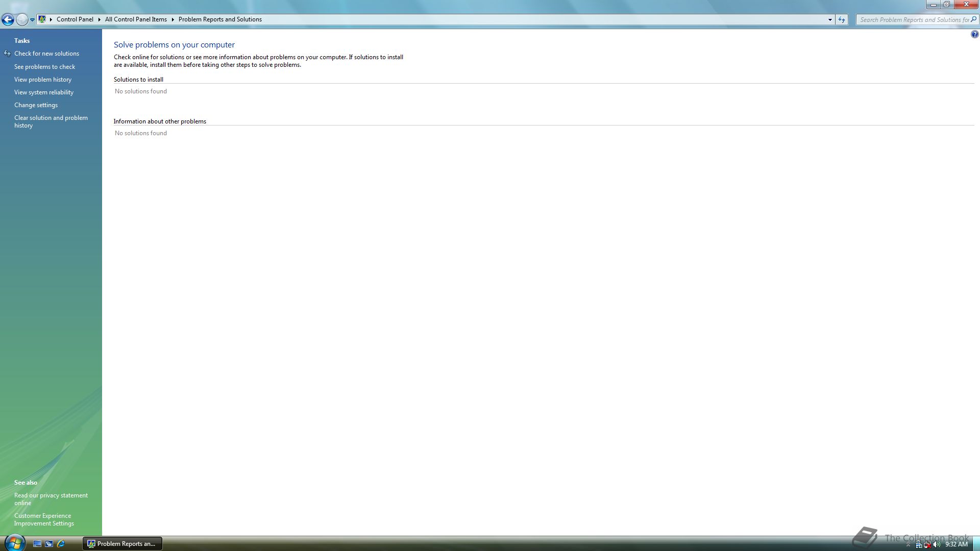Image resolution: width=980 pixels, height=551 pixels.
Task: Refresh the page with the address bar refresh icon
Action: point(842,20)
